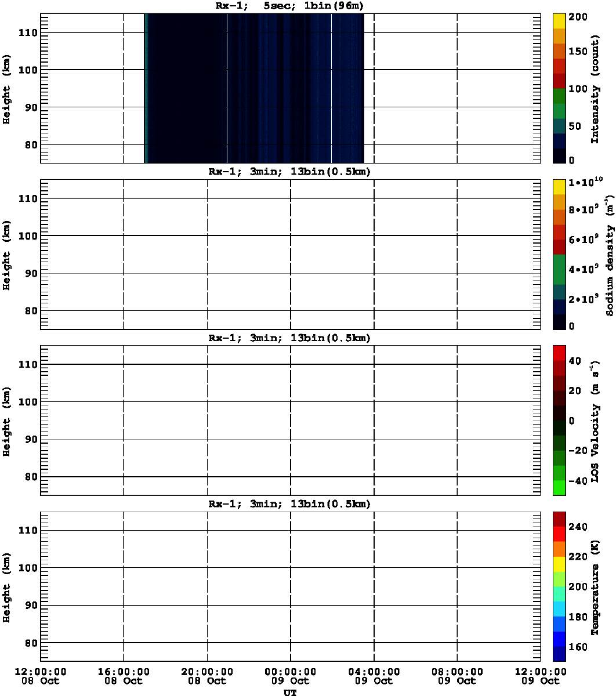Click the '50' tick on the Intensity colorbar

pos(575,126)
